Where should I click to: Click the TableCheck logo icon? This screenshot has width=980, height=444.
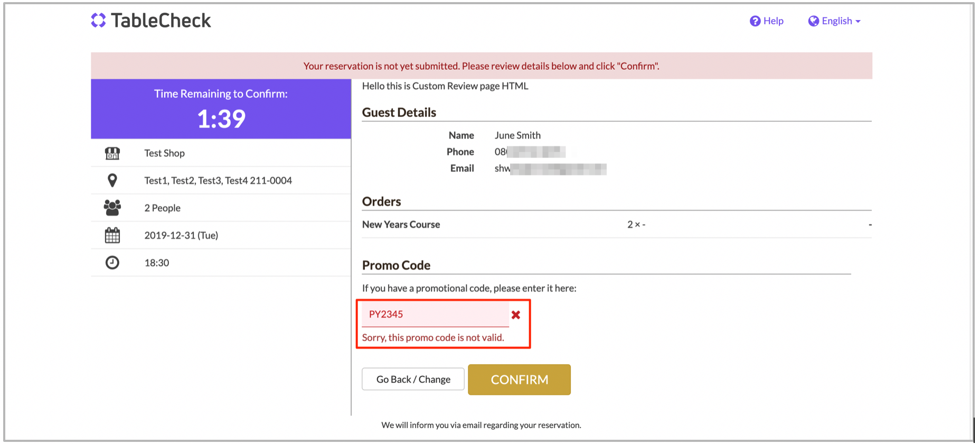98,20
